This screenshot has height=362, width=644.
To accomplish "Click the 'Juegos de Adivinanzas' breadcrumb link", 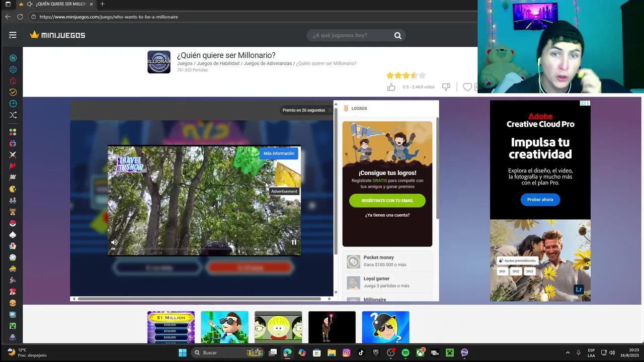I will [268, 63].
